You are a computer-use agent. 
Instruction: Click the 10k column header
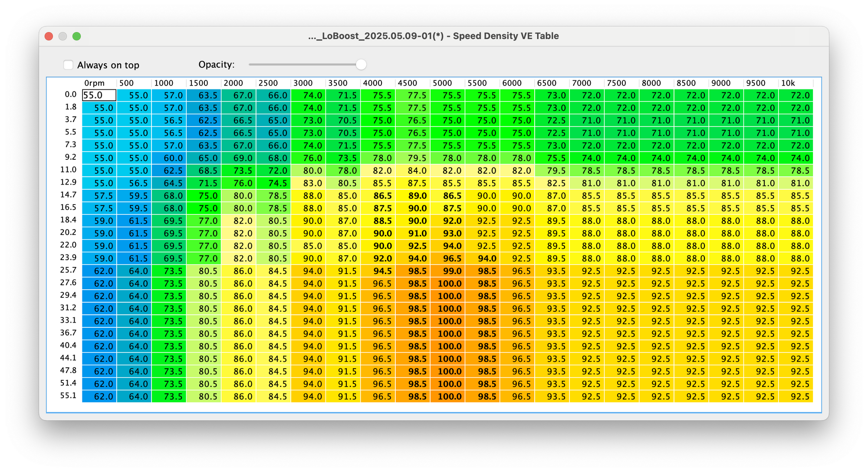click(x=788, y=83)
